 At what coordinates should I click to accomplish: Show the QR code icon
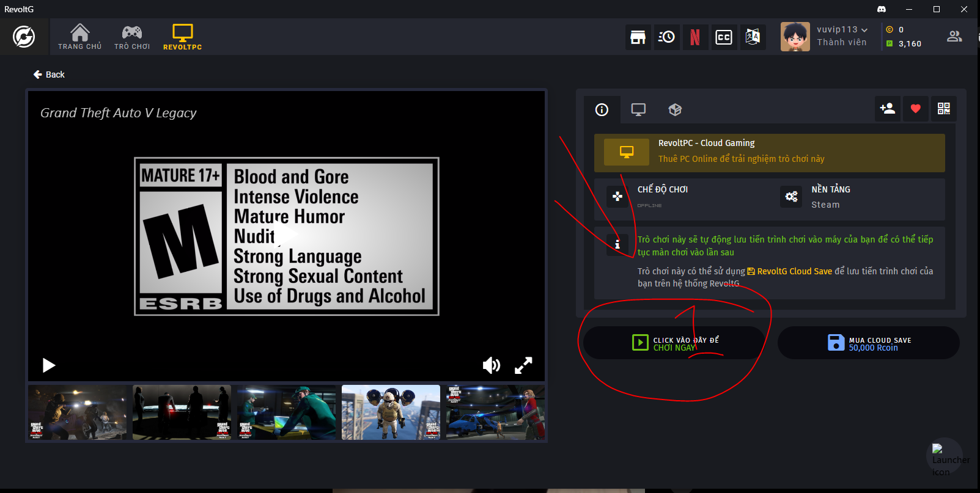[944, 109]
